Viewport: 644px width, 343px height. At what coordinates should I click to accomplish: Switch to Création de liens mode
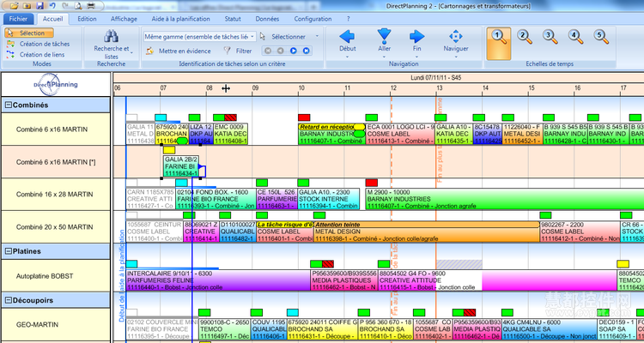36,55
